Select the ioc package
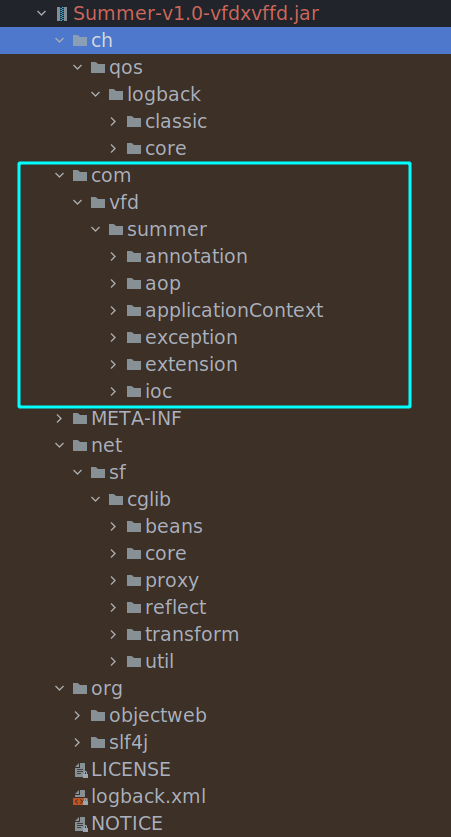The image size is (451, 837). [x=159, y=391]
